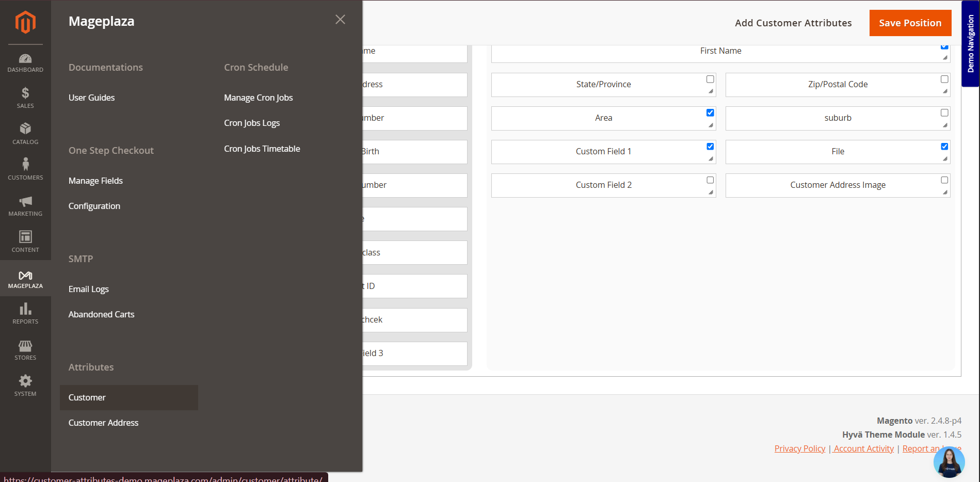Open One Step Checkout Configuration

94,206
